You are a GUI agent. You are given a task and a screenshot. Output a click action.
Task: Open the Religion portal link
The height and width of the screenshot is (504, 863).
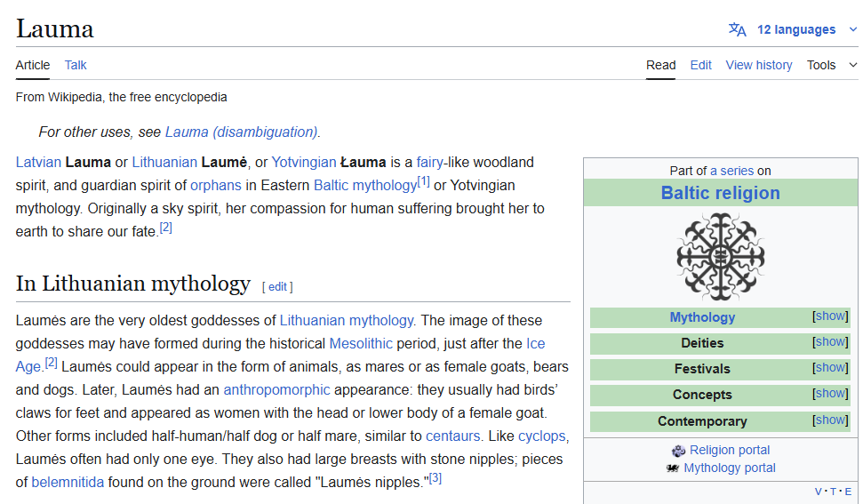tap(730, 450)
